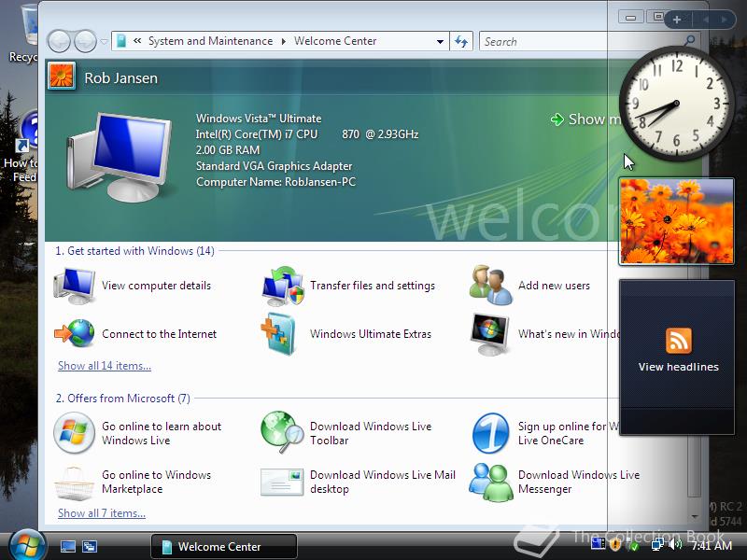Click Welcome Center in the breadcrumb
This screenshot has height=560, width=747.
point(335,41)
